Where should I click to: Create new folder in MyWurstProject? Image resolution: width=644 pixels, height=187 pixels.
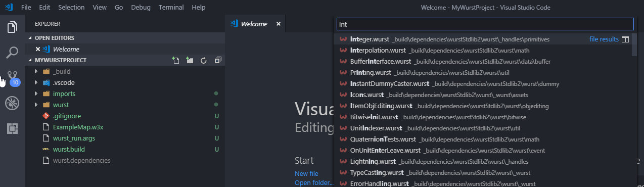[190, 60]
